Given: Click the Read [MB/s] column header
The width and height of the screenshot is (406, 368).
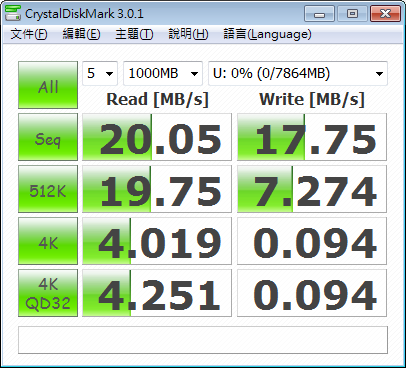Looking at the screenshot, I should 157,99.
